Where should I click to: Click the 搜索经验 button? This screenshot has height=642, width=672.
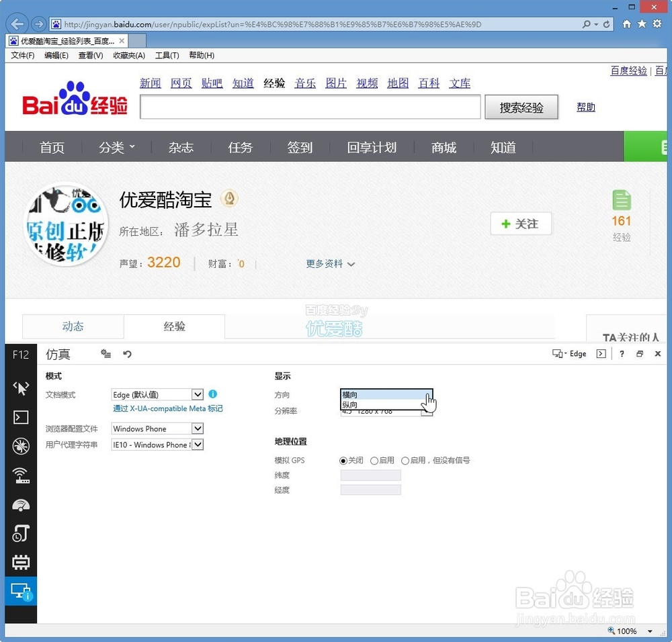point(521,106)
